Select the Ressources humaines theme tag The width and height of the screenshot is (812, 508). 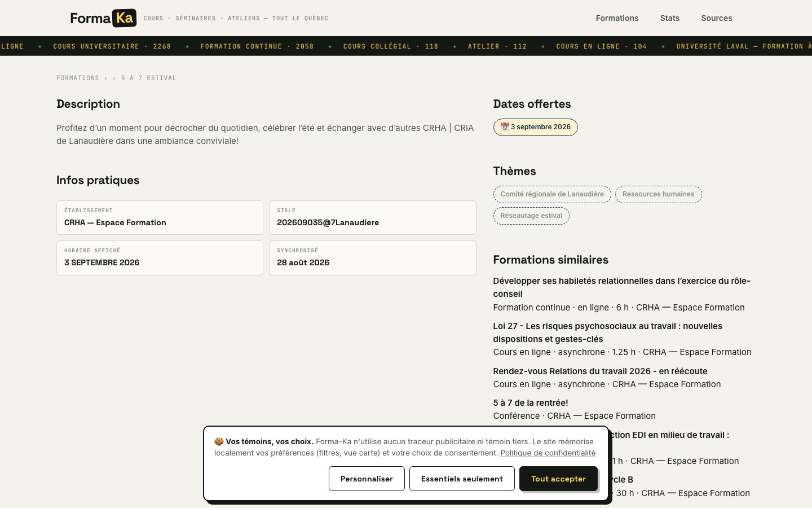(658, 194)
